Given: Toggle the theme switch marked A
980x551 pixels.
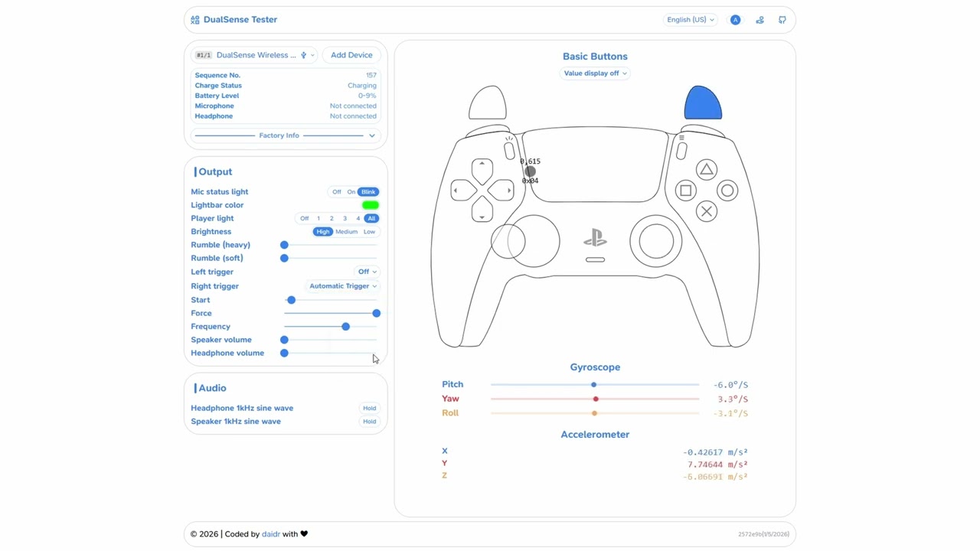Looking at the screenshot, I should pos(735,20).
